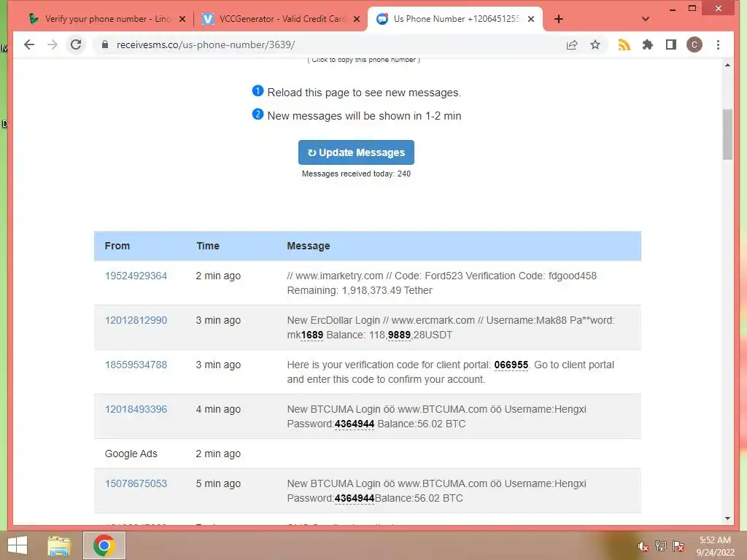Click the Chrome taskbar icon
Image resolution: width=747 pixels, height=560 pixels.
coord(104,545)
